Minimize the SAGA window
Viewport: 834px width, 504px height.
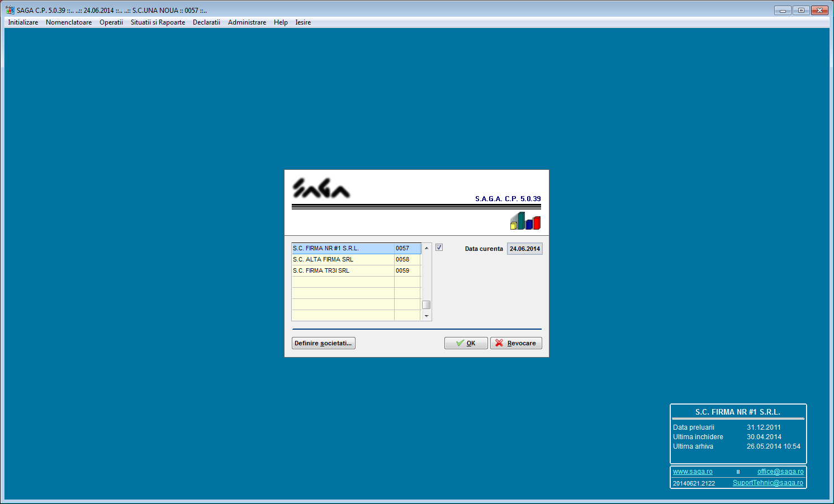[783, 10]
